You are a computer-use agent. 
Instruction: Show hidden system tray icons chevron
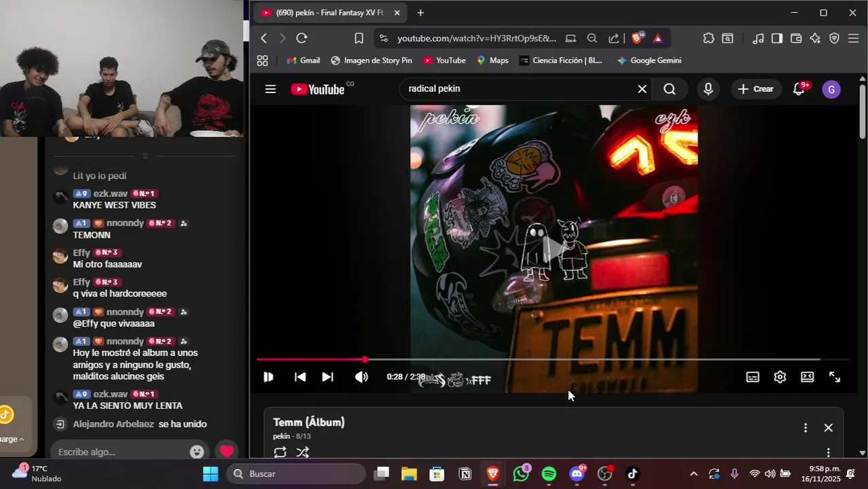(x=693, y=474)
